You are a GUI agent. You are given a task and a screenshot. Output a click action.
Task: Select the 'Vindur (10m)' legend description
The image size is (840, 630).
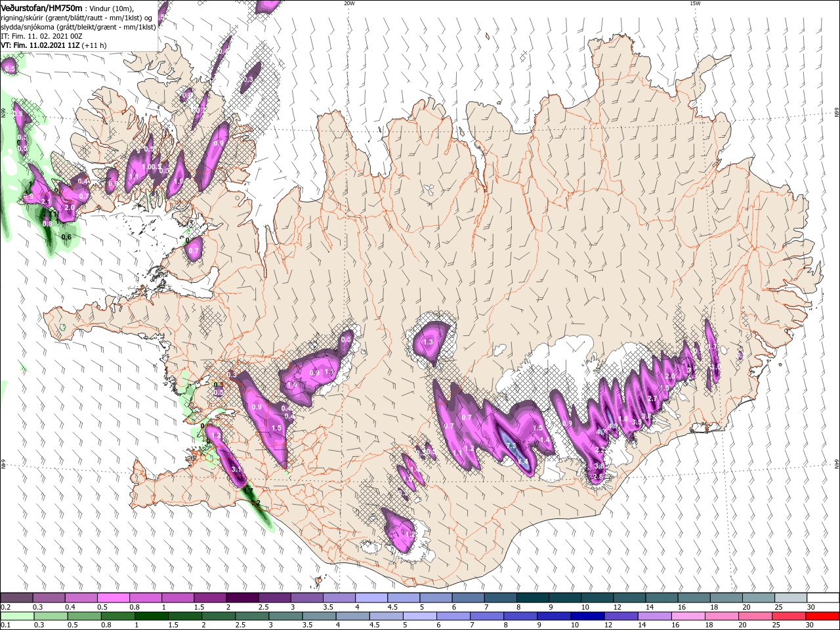111,8
